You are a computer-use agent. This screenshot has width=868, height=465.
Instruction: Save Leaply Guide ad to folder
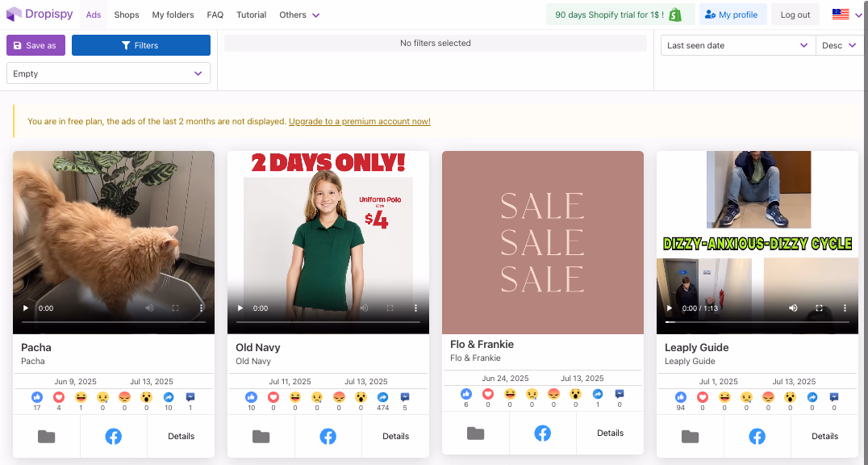pyautogui.click(x=690, y=437)
